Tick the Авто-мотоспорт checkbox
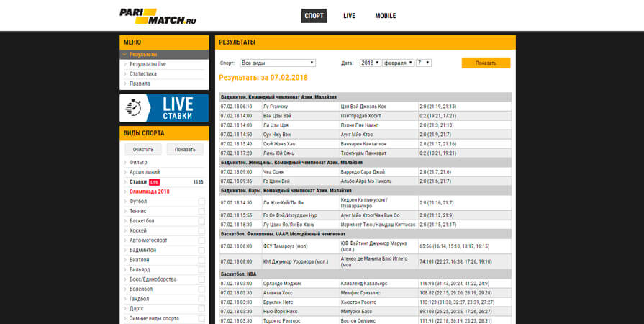Screen dimensions: 644x324 [201, 240]
